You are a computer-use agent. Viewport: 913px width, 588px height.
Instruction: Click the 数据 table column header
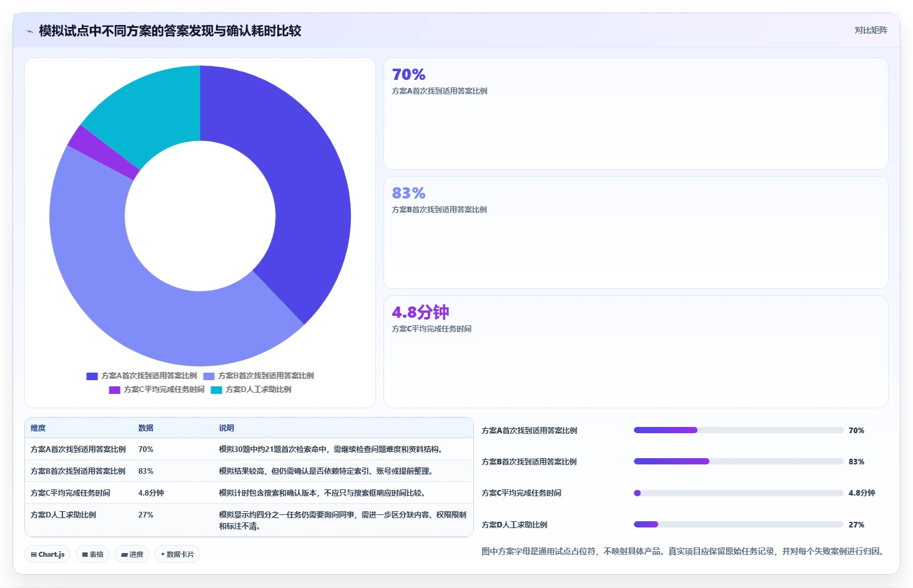(x=146, y=428)
